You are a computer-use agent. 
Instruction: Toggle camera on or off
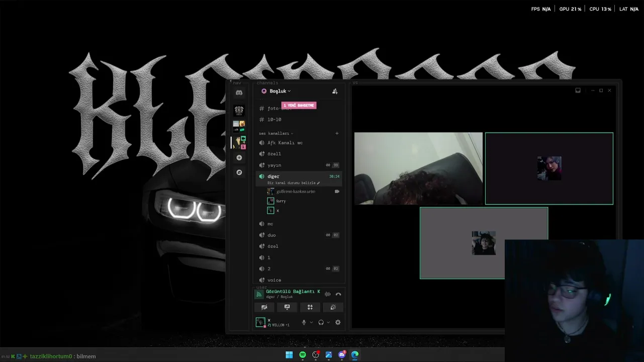264,307
